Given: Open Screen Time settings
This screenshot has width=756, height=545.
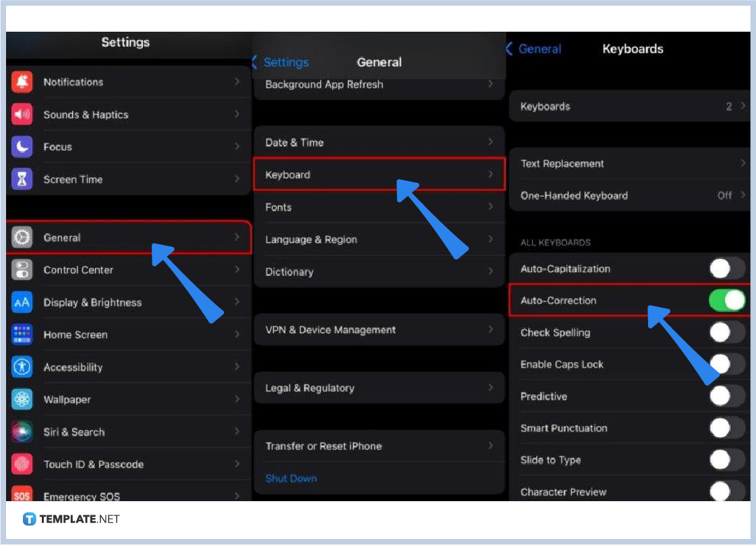Looking at the screenshot, I should coord(129,179).
